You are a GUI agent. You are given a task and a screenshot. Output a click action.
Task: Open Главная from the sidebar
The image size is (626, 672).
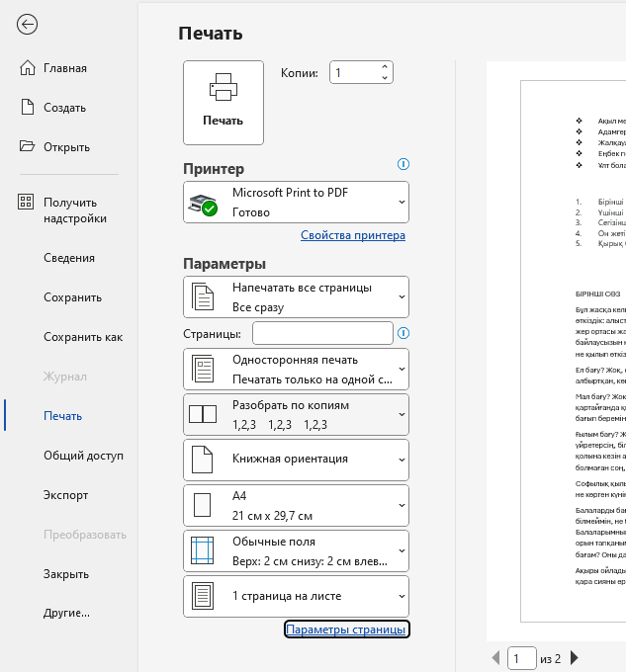point(65,68)
